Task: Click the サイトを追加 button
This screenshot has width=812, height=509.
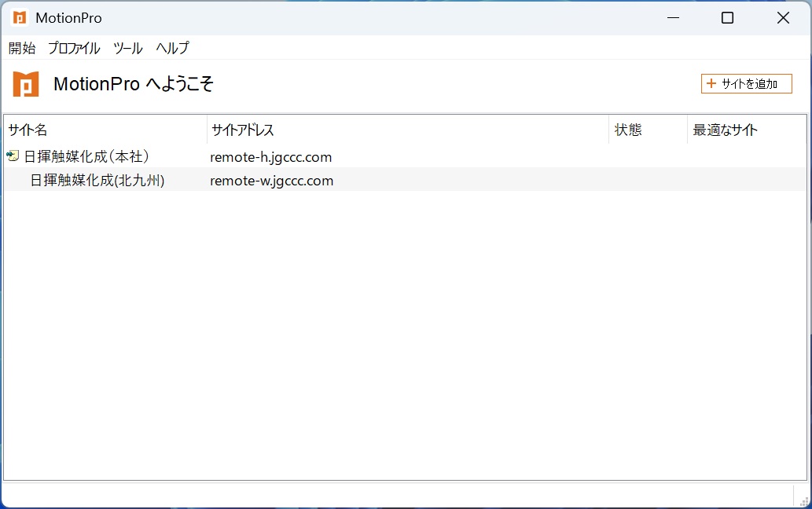Action: (746, 84)
